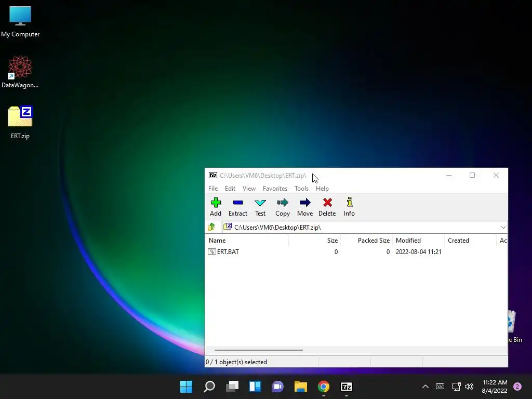
Task: Sort by the Name column header
Action: [247, 240]
